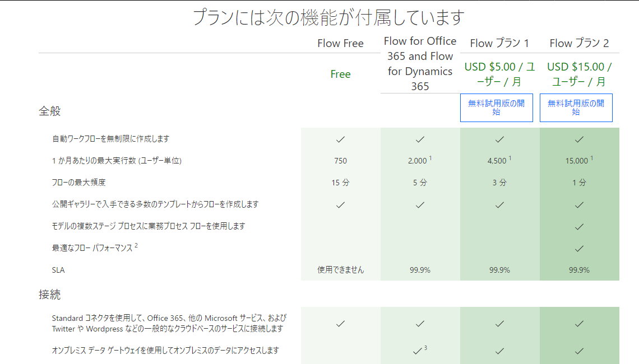This screenshot has height=364, width=639.
Task: Click the USD $5.00 / ユーザー / 月 price
Action: (x=499, y=74)
